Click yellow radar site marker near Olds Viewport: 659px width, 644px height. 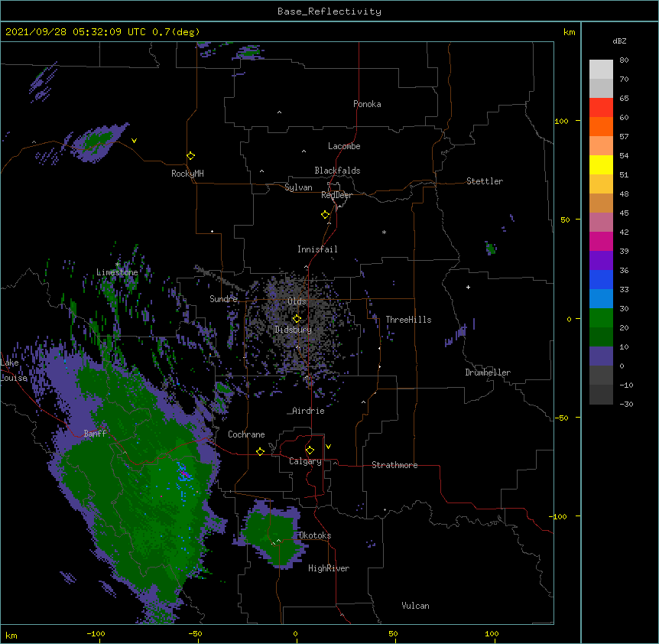pos(297,318)
